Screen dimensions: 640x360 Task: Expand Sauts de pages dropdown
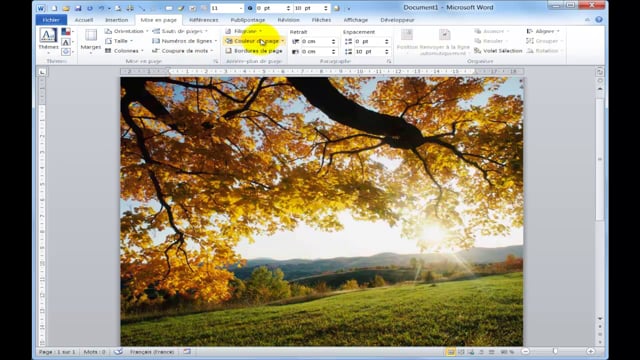[180, 31]
